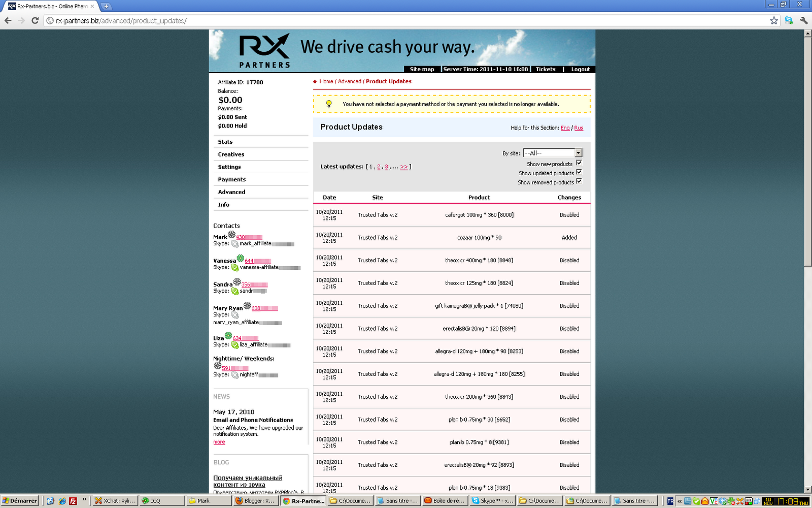Open Tickets from the header bar

tap(546, 69)
